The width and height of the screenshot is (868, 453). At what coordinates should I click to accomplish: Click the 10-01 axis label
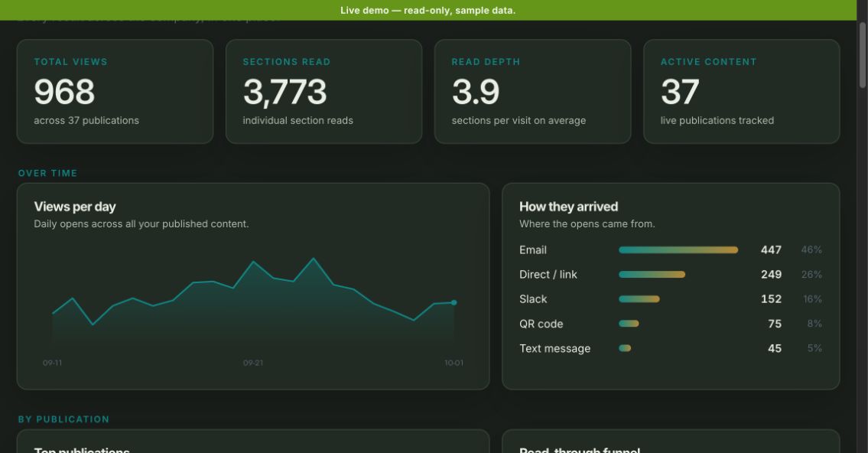[x=454, y=363]
